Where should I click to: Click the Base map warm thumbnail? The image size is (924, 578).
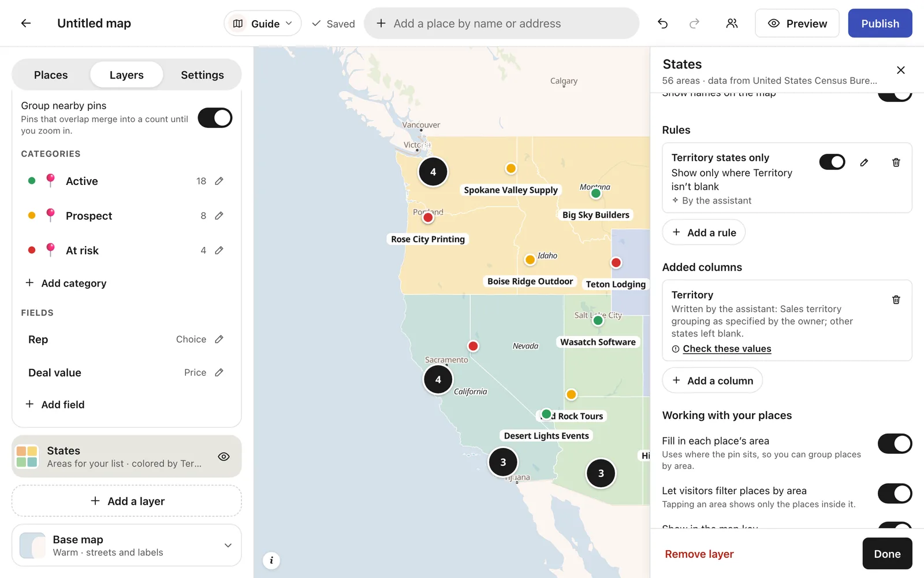(32, 546)
